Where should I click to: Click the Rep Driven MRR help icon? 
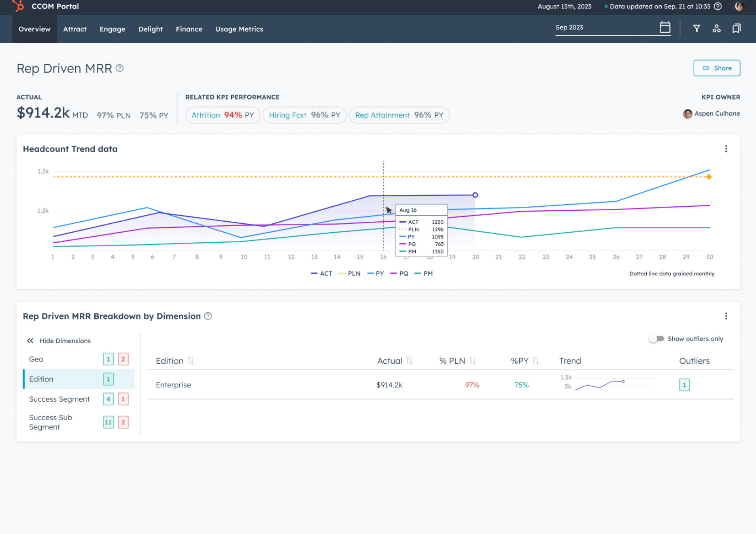[119, 68]
